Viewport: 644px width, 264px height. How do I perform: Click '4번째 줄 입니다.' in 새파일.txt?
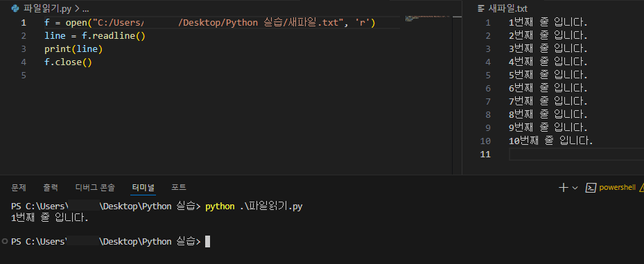coord(548,62)
